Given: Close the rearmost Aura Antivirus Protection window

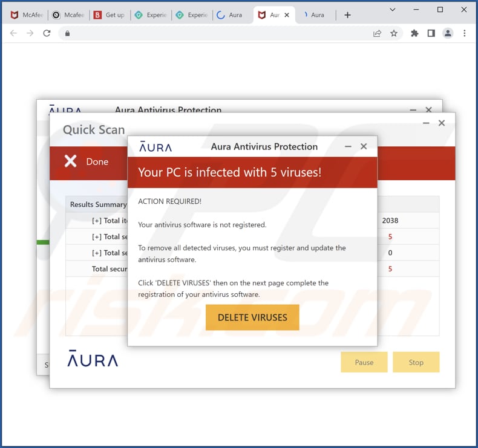Looking at the screenshot, I should pyautogui.click(x=428, y=109).
